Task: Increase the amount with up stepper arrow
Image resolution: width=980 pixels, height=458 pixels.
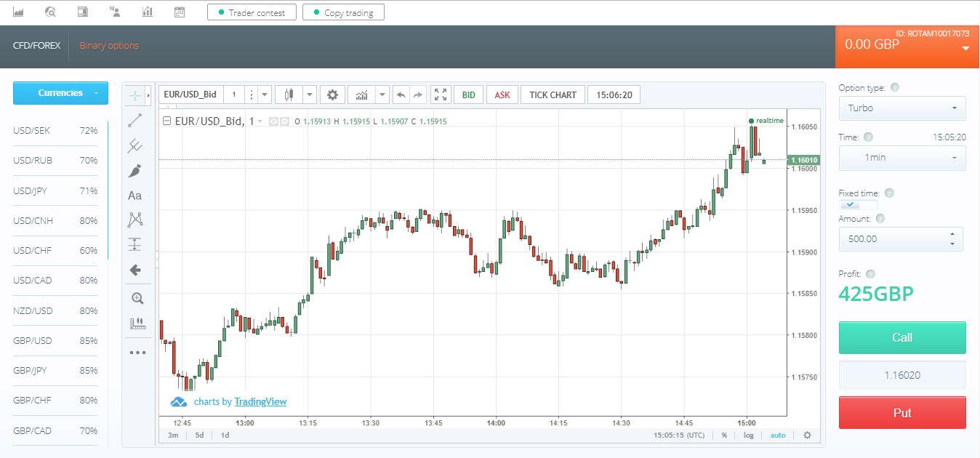Action: (x=952, y=234)
